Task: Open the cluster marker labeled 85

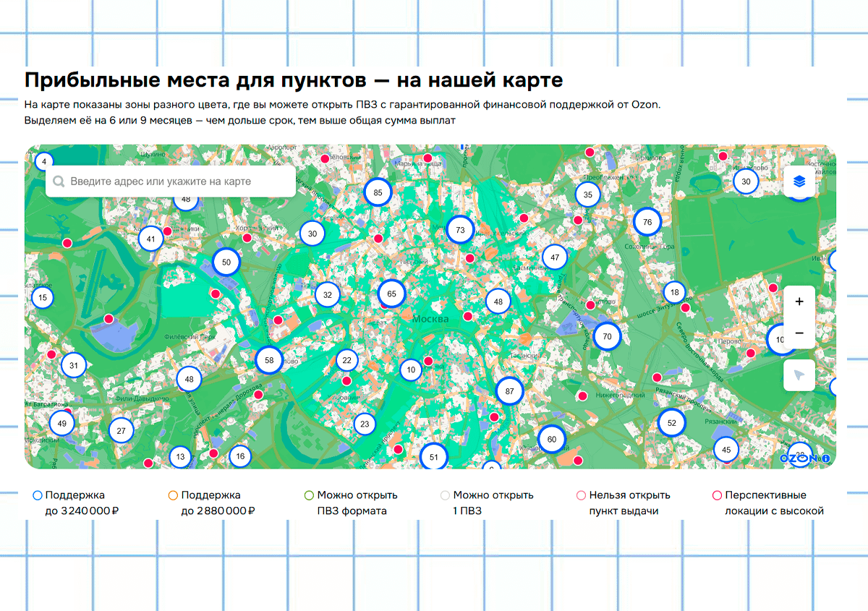Action: pyautogui.click(x=378, y=193)
